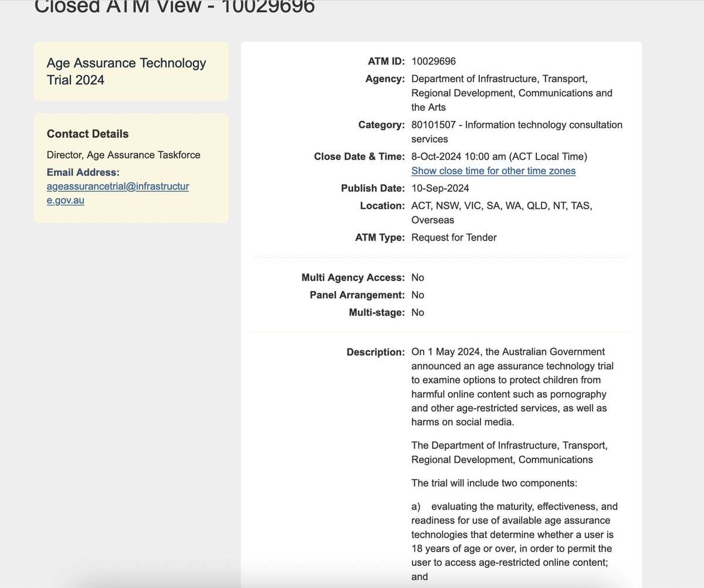
Task: Click the 'Publish Date:' label
Action: (x=373, y=188)
